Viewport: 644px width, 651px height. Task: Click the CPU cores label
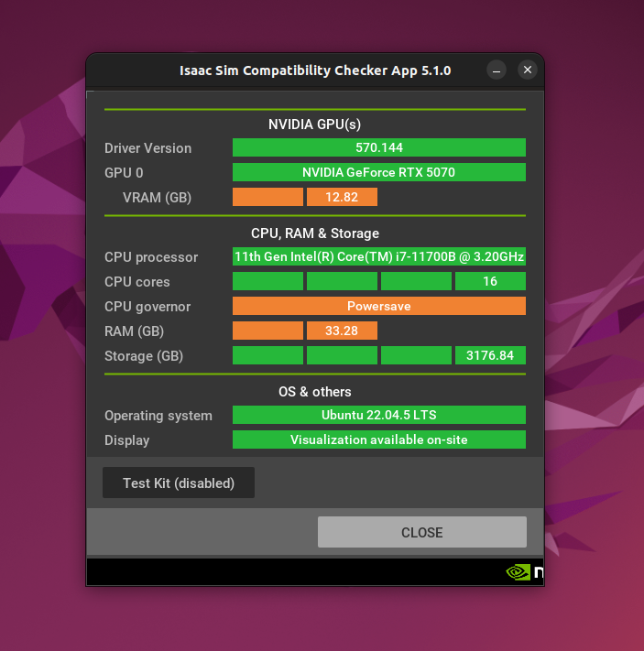coord(137,282)
